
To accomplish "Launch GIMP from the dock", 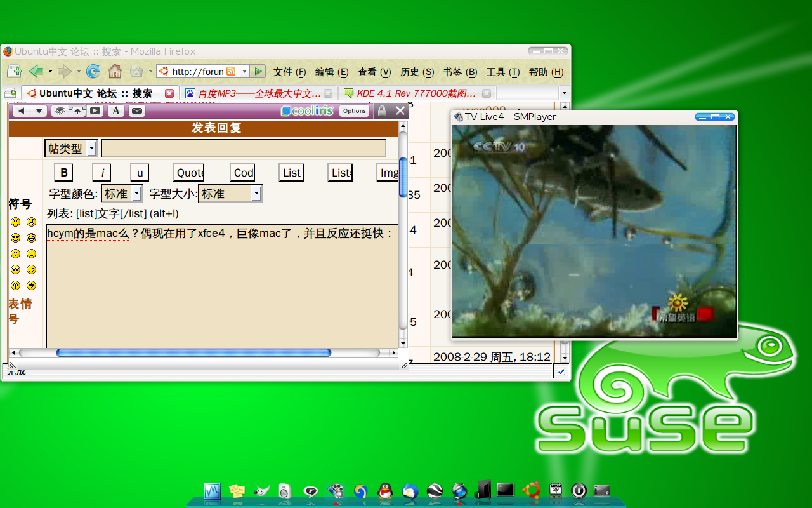I will 261,491.
